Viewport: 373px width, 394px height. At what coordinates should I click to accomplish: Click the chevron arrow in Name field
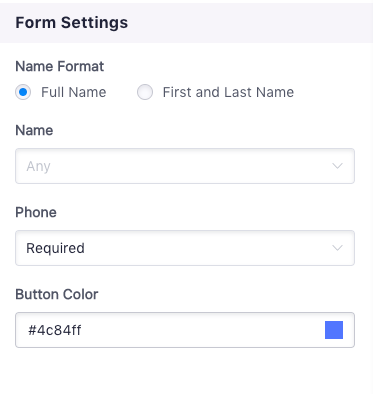[337, 166]
